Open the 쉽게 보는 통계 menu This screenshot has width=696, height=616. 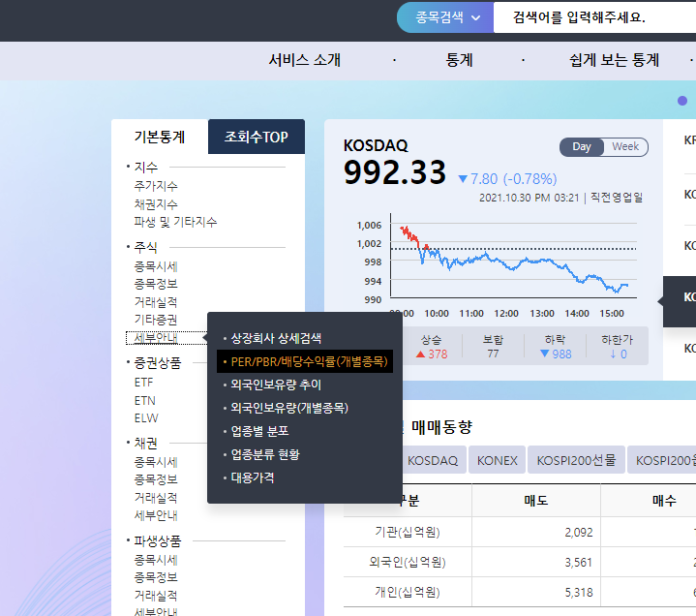[614, 60]
